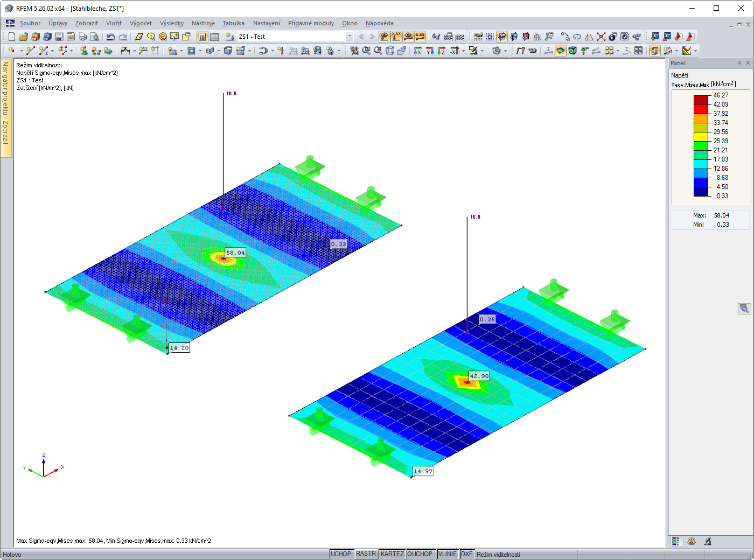Click the cyan 17.03 legend color

pos(701,164)
